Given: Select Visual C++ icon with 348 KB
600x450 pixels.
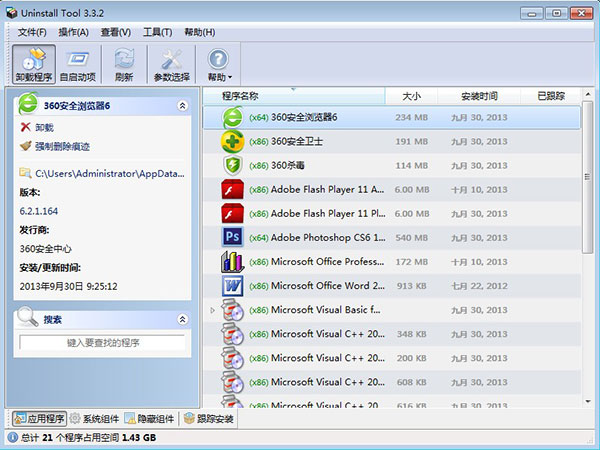Looking at the screenshot, I should (233, 334).
